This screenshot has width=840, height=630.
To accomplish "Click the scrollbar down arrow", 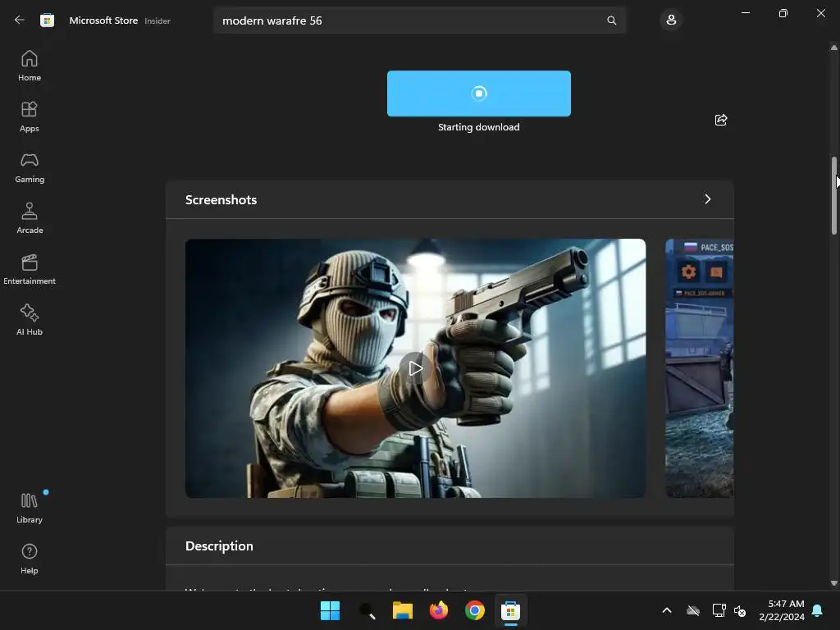I will 834,583.
